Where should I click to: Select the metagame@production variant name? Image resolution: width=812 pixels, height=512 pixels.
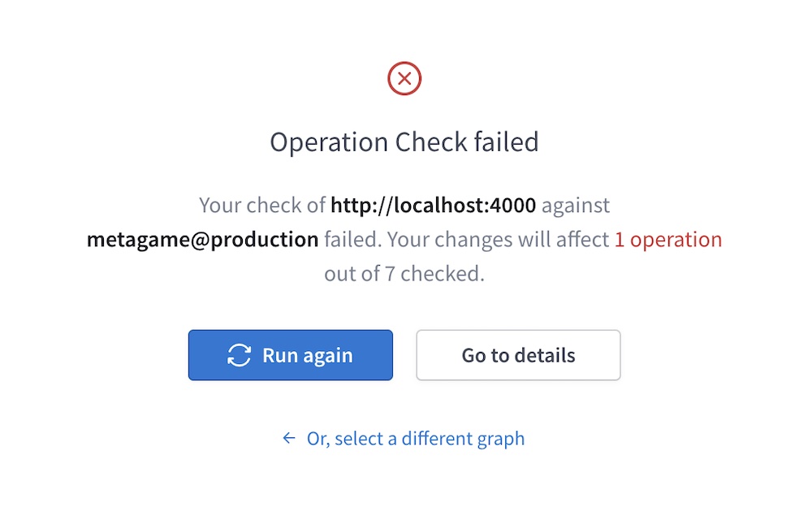click(x=201, y=239)
